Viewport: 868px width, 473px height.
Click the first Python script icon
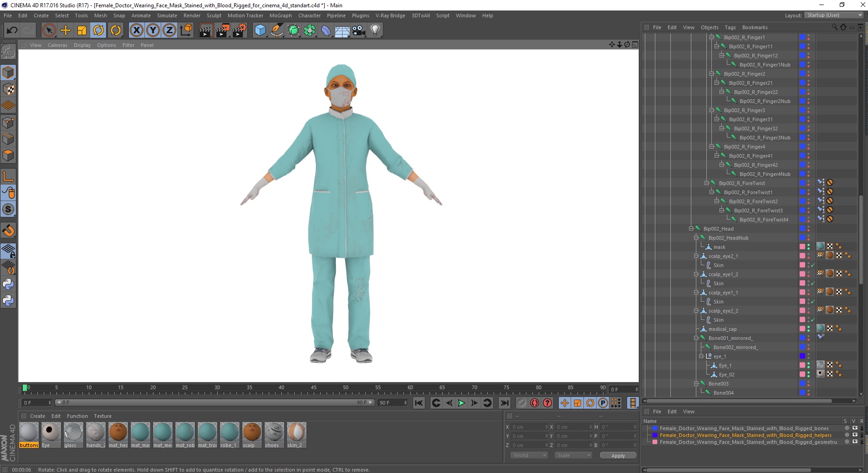pyautogui.click(x=8, y=284)
